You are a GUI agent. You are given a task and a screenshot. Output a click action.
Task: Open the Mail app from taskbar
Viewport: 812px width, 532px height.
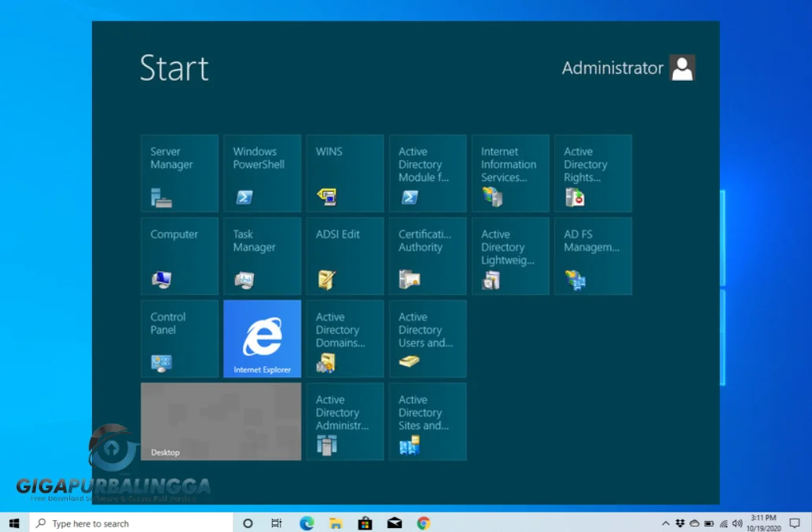[x=395, y=523]
